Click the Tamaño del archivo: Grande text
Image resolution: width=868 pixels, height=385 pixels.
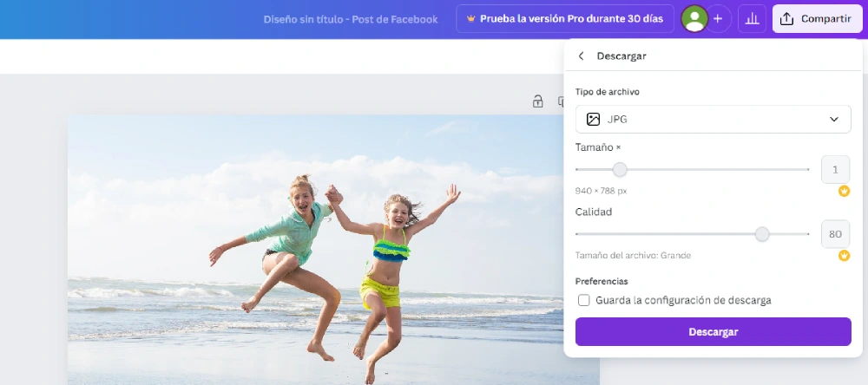point(633,256)
